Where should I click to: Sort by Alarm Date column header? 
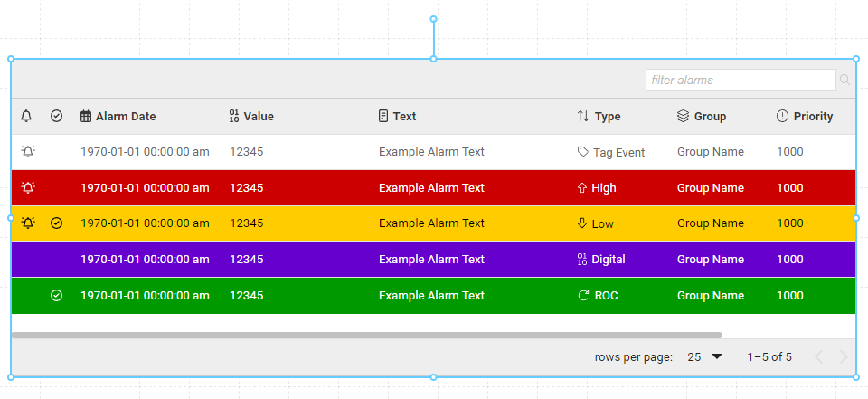coord(125,116)
